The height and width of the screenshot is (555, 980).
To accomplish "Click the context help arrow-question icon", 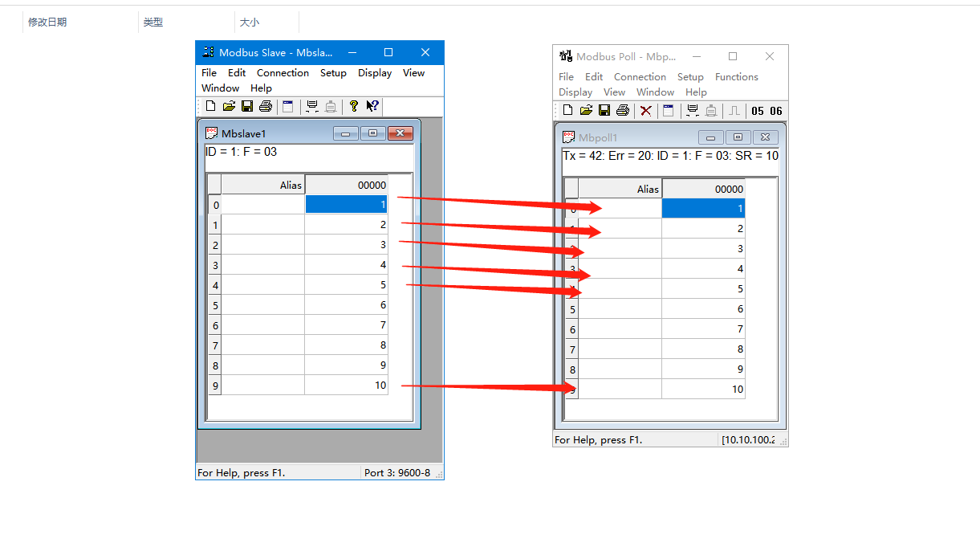I will (x=372, y=106).
